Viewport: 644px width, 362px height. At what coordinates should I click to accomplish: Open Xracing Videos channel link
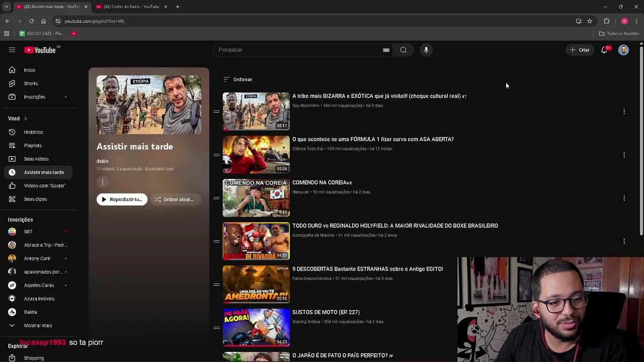pyautogui.click(x=306, y=322)
